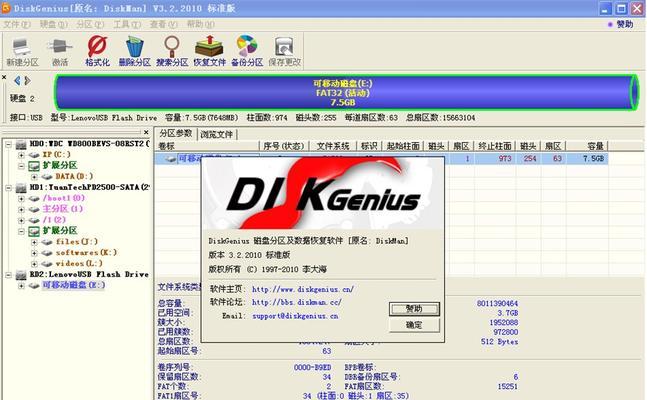Screen dimensions: 647x400
Task: Click the 搜索分区 (Search Partition) magnifier icon
Action: [172, 52]
